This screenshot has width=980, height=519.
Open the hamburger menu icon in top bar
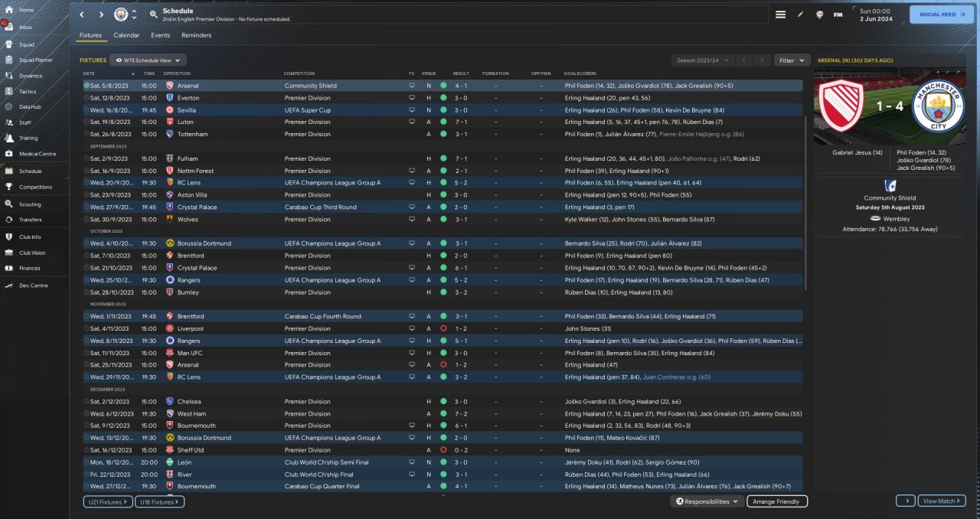tap(780, 15)
